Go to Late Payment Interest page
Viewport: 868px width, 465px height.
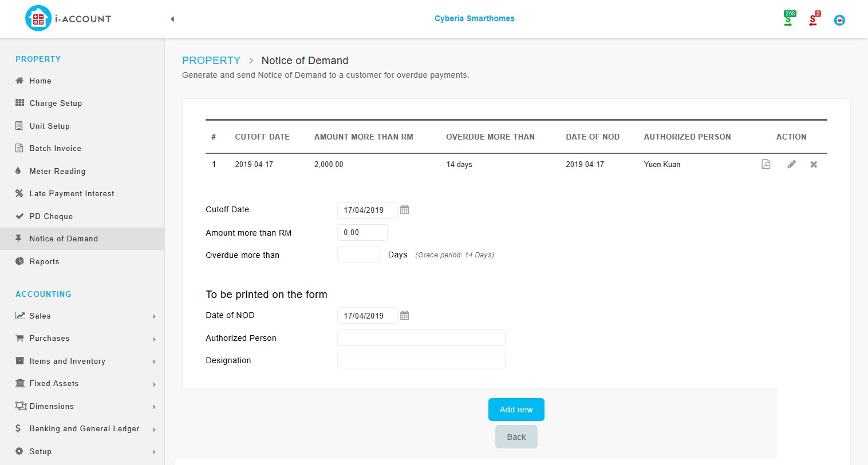(72, 194)
